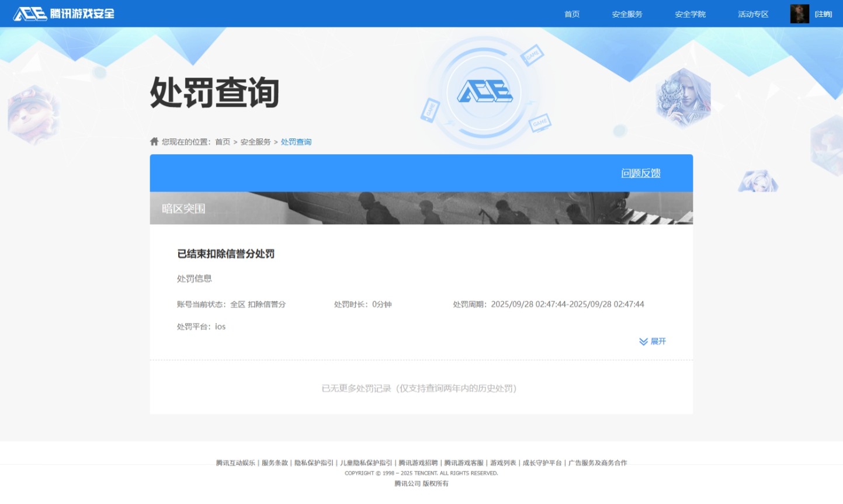Expand the penalty details with 展开

click(x=658, y=342)
